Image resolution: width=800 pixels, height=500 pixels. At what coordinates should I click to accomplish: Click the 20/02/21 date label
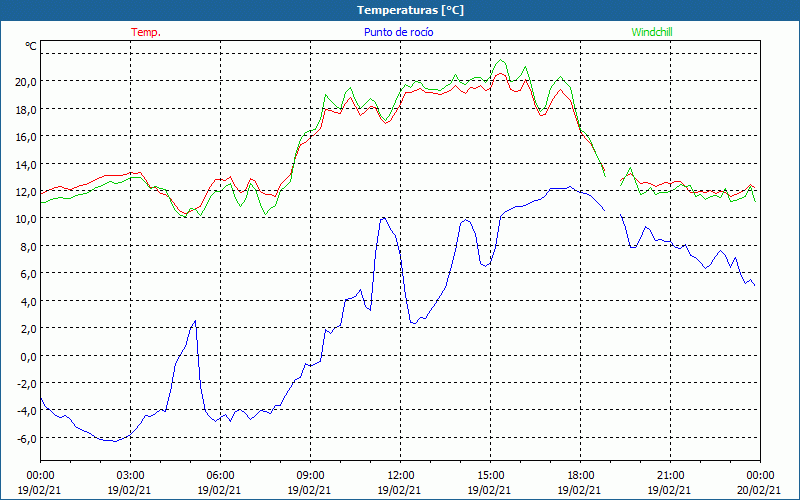[759, 490]
